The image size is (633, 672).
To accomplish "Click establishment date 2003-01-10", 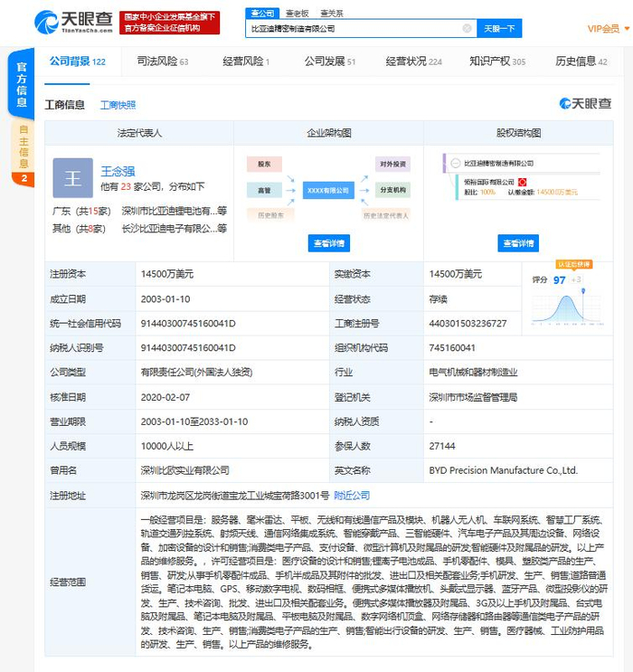I will (x=165, y=299).
